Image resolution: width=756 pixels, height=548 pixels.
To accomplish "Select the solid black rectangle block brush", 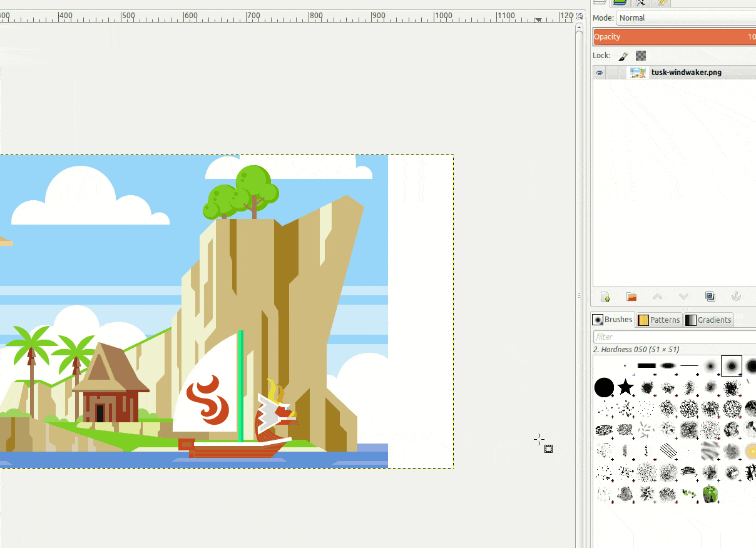I will coord(646,366).
